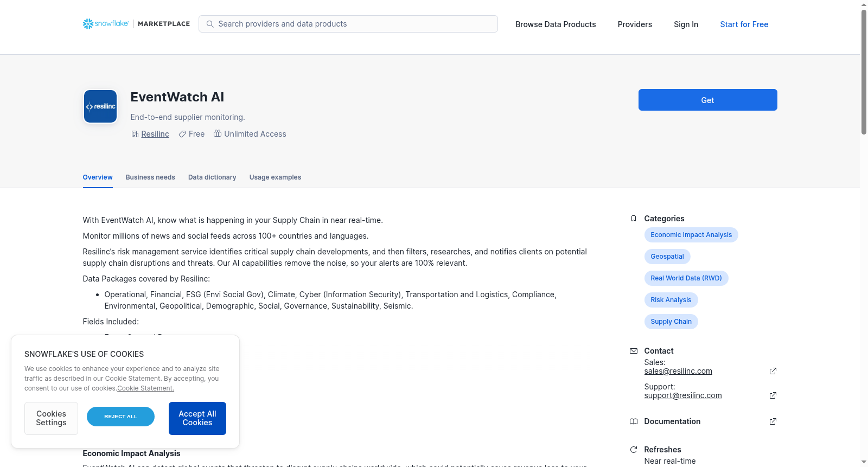Open external link beside support email
Image resolution: width=868 pixels, height=467 pixels.
(773, 395)
